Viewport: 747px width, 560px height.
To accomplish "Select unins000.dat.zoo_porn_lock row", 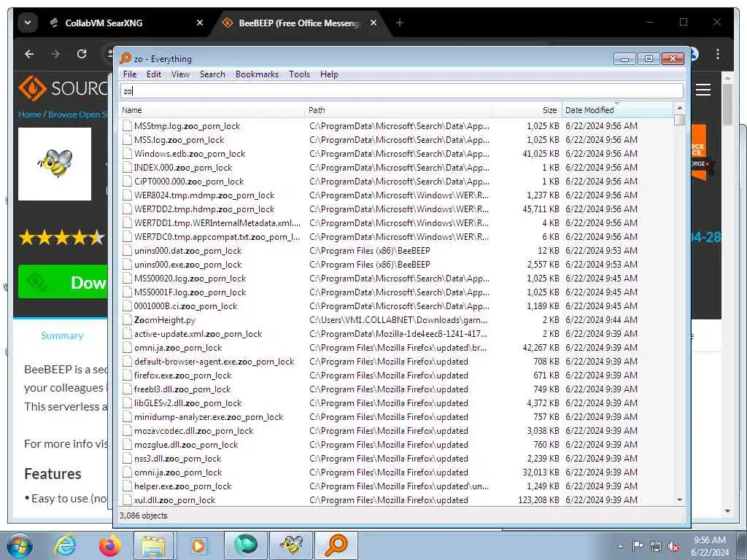I will pos(396,251).
